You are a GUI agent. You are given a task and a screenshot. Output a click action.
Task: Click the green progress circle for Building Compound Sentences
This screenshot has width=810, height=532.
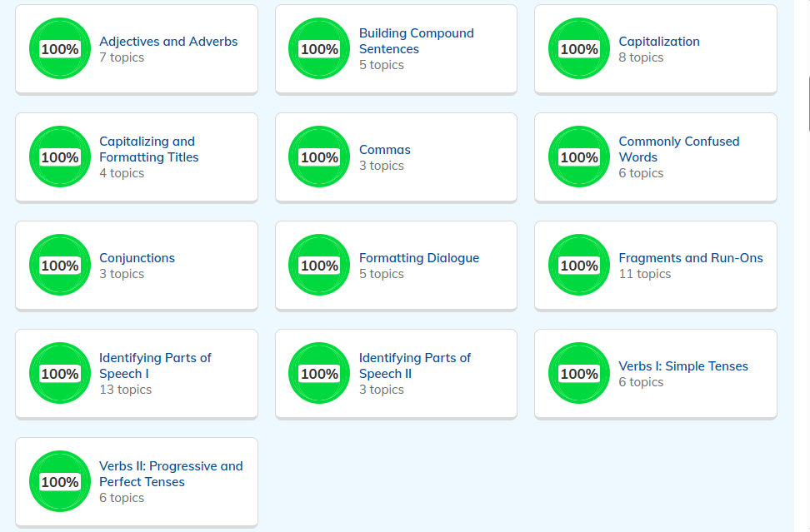pyautogui.click(x=319, y=49)
